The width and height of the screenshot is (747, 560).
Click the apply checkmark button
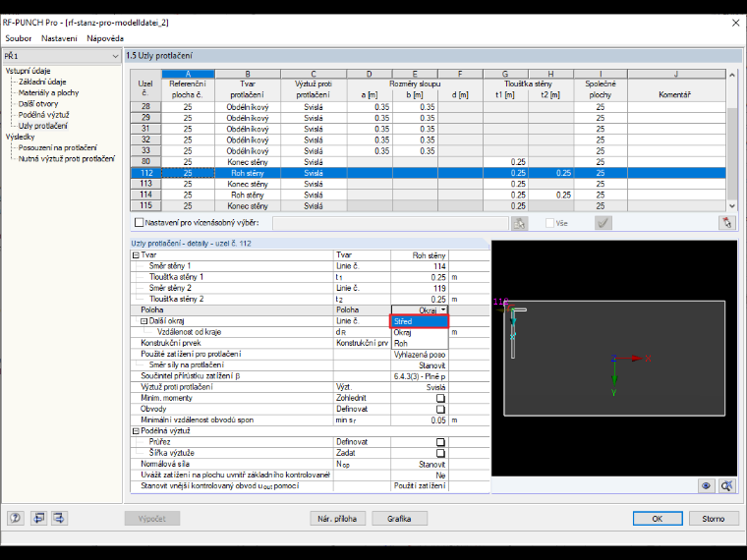coord(603,223)
